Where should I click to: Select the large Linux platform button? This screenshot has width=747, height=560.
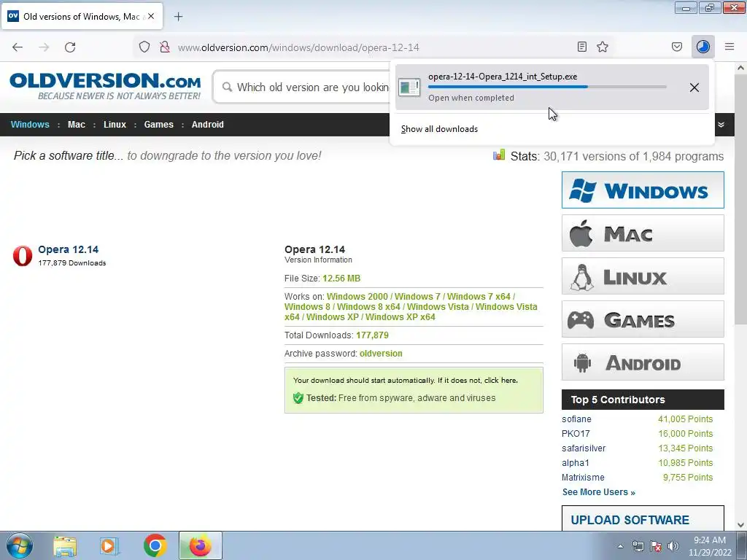click(643, 276)
